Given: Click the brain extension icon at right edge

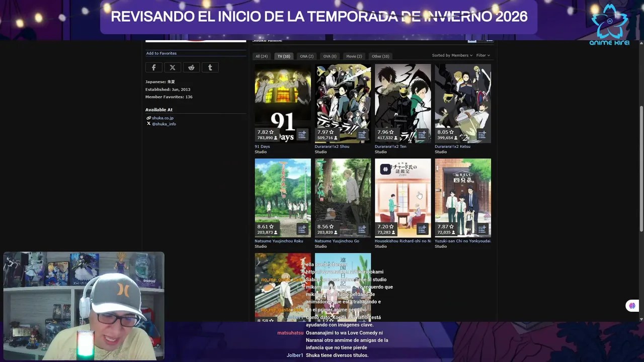Looking at the screenshot, I should [x=632, y=306].
